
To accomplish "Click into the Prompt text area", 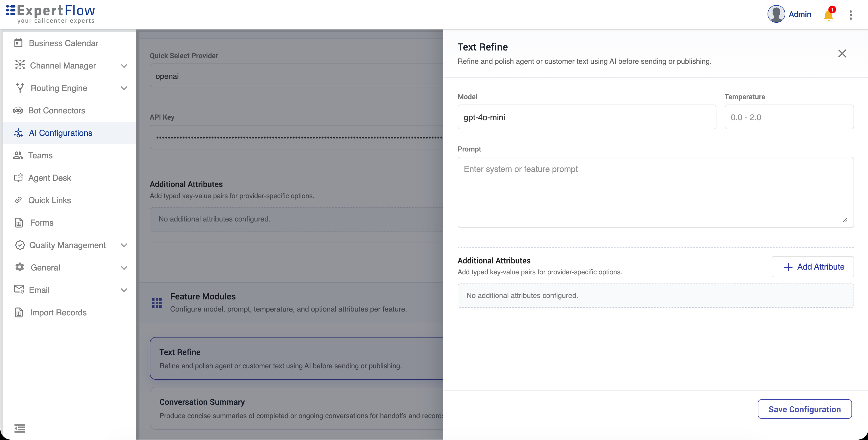I will 655,192.
